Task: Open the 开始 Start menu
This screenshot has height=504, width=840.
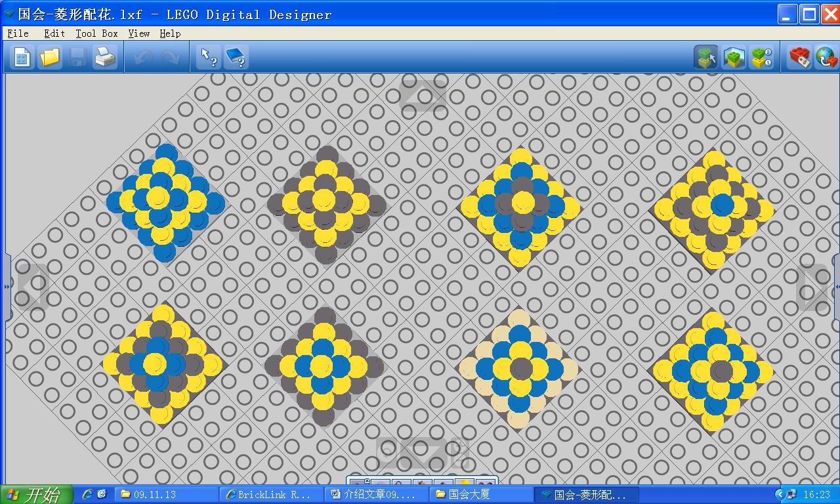Action: click(x=36, y=495)
